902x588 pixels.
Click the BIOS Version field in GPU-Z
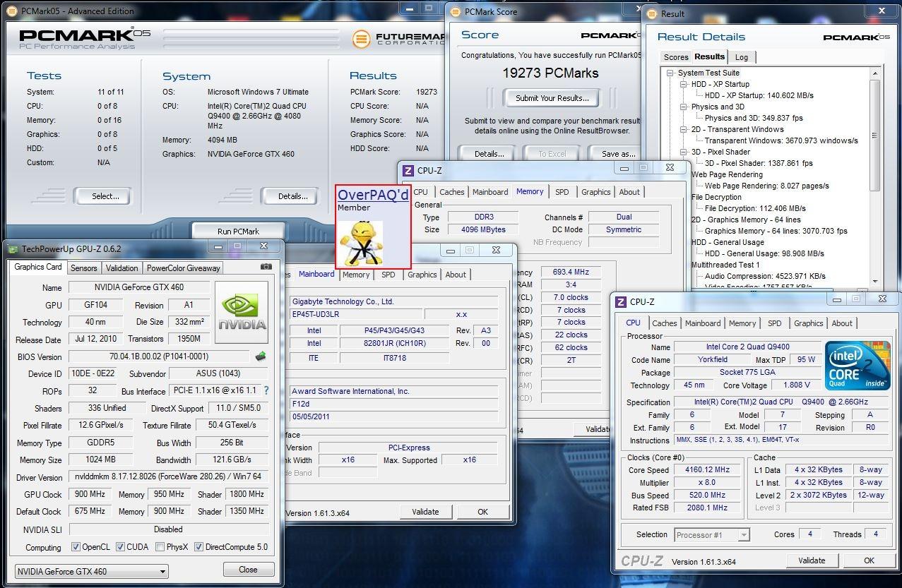click(x=159, y=356)
